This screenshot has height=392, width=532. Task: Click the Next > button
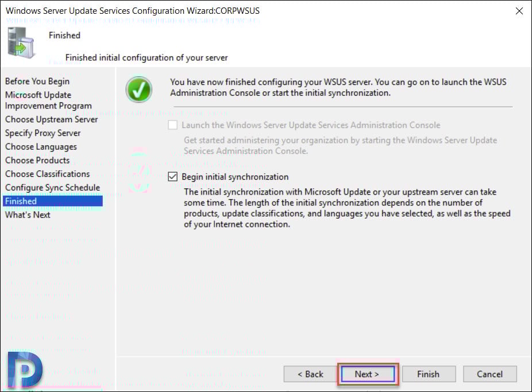point(368,374)
